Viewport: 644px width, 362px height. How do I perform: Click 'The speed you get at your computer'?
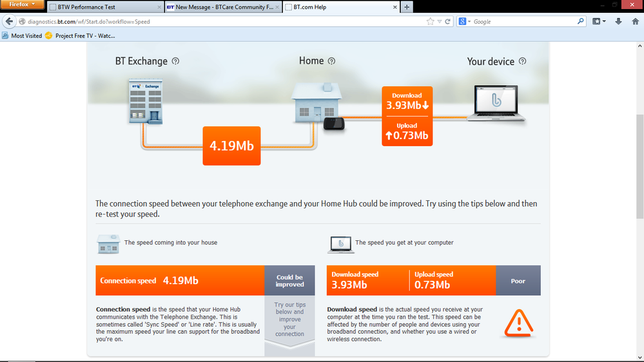point(404,243)
